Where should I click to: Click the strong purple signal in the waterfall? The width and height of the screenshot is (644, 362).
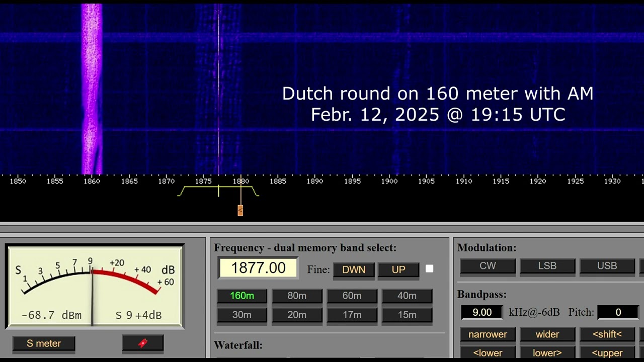tap(92, 89)
